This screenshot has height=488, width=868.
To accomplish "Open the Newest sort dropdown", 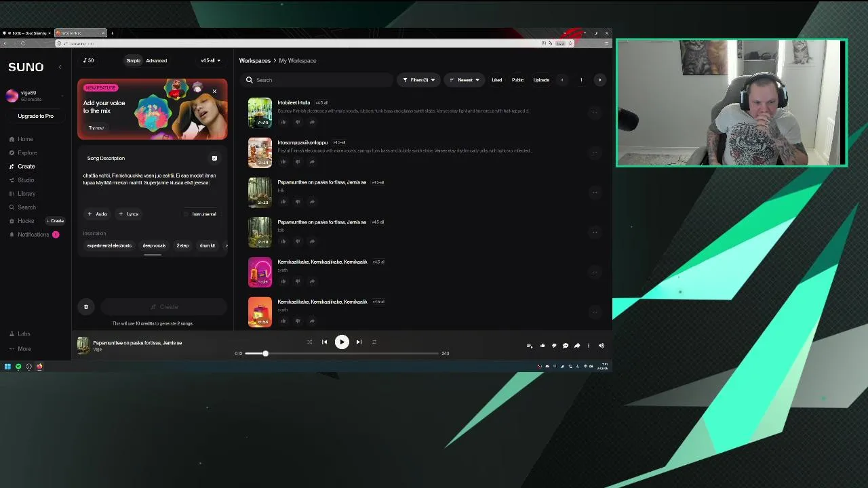I will [465, 80].
